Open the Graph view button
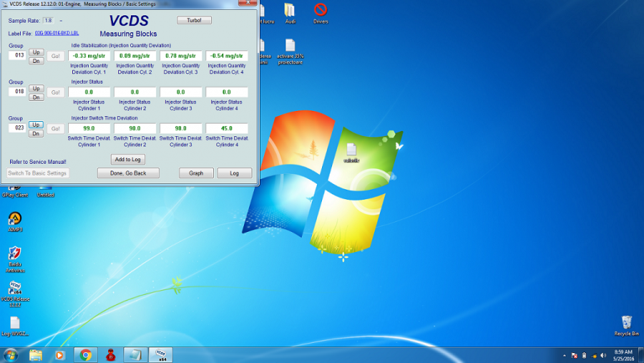This screenshot has width=644, height=363. pyautogui.click(x=196, y=173)
